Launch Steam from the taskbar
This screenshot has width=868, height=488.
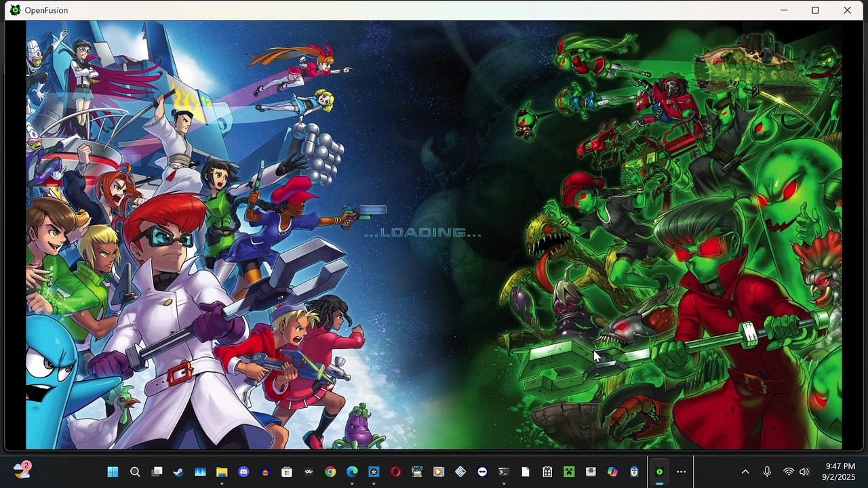tap(178, 472)
